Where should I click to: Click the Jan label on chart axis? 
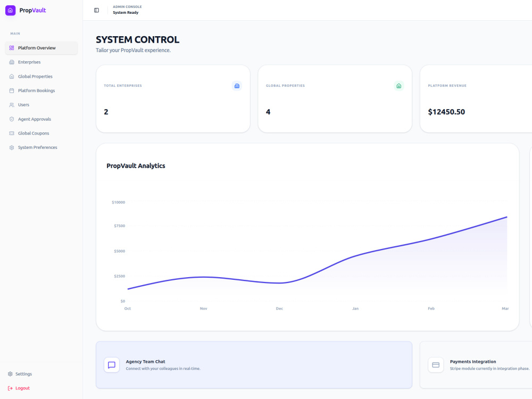coord(355,309)
